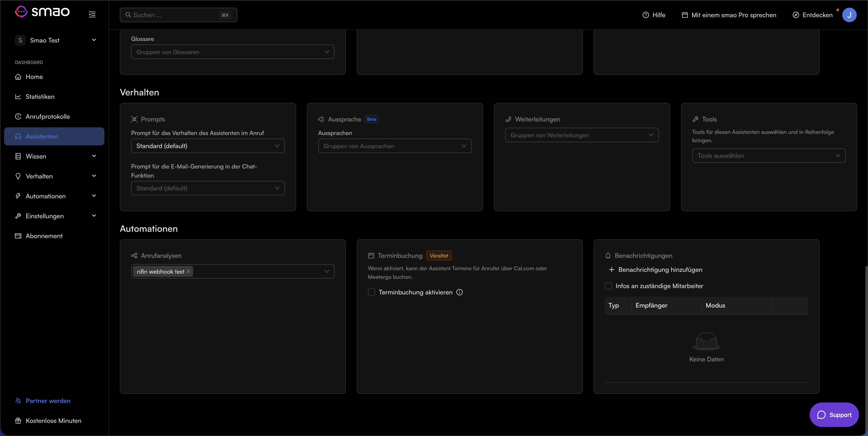The image size is (868, 436).
Task: Open the Tools auswählen dropdown
Action: pos(769,155)
